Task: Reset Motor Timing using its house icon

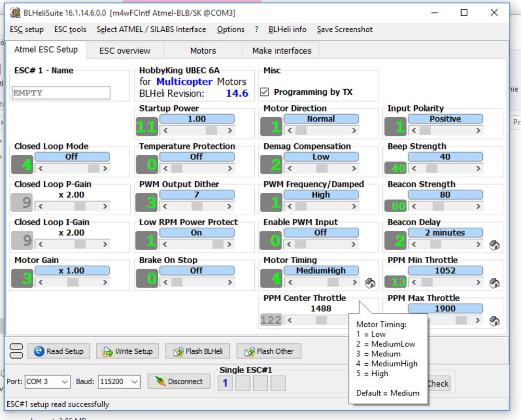Action: point(370,283)
